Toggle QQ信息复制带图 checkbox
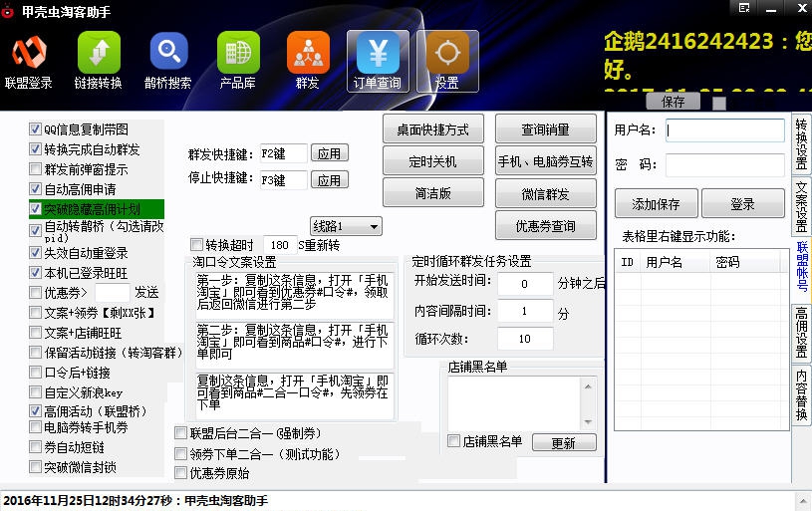This screenshot has height=511, width=812. 35,128
